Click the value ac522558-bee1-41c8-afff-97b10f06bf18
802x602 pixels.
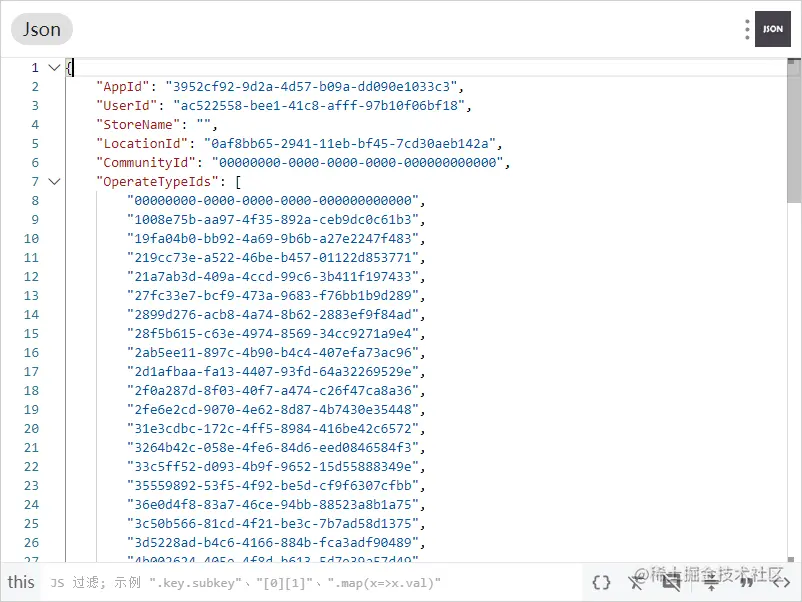[319, 105]
